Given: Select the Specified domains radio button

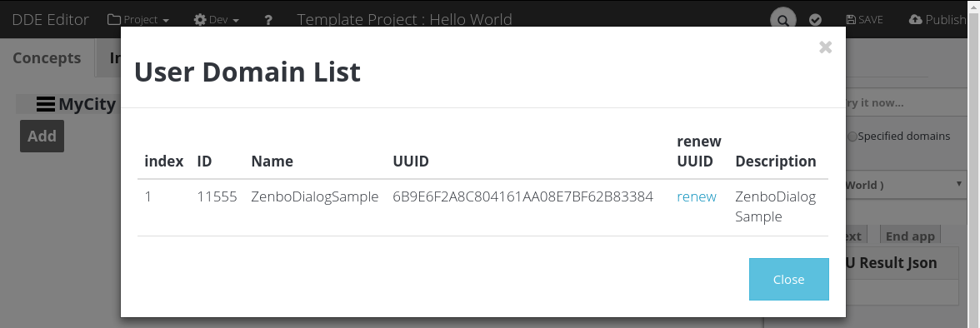Looking at the screenshot, I should pyautogui.click(x=852, y=137).
